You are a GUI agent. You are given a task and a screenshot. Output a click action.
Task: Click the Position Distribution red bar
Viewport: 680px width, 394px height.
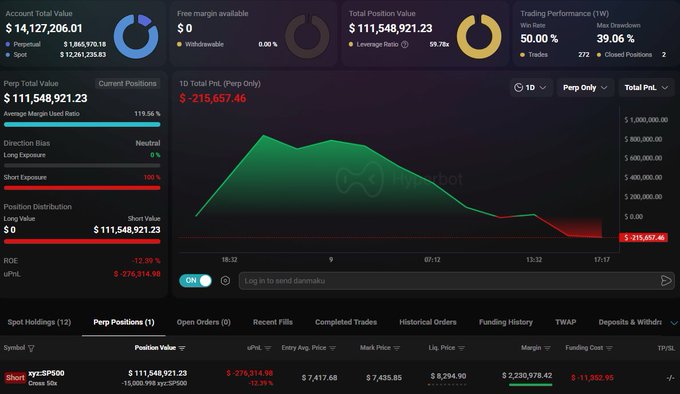(x=82, y=241)
